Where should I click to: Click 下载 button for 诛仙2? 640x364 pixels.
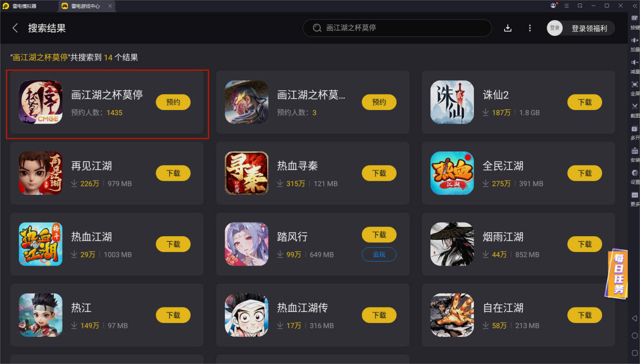[584, 102]
